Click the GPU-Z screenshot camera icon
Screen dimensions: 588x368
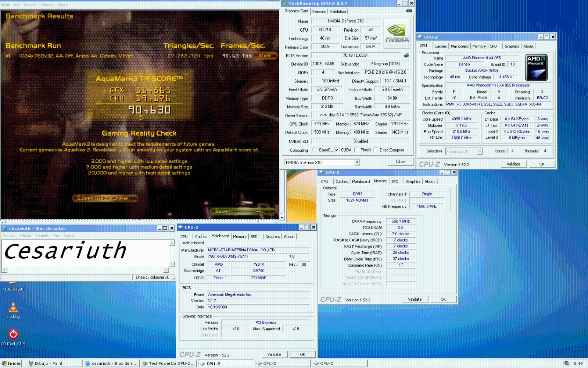(409, 11)
